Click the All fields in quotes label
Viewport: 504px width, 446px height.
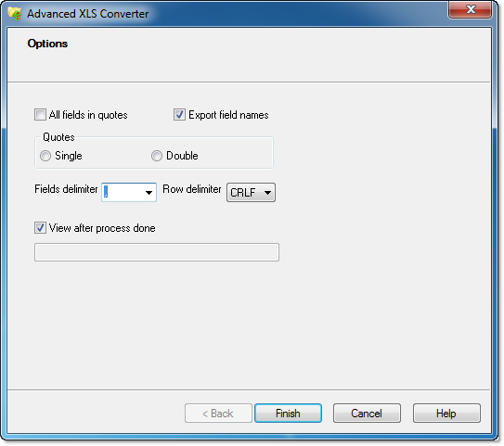tap(88, 115)
